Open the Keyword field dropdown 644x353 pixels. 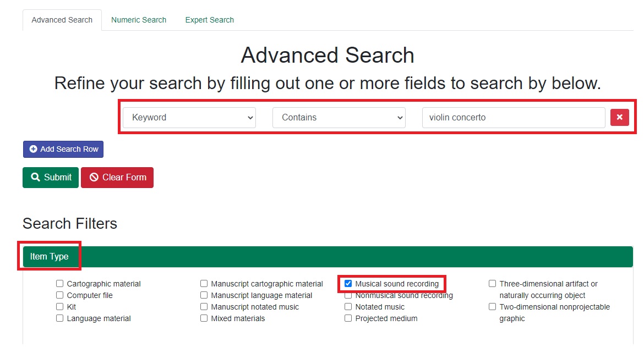point(189,117)
